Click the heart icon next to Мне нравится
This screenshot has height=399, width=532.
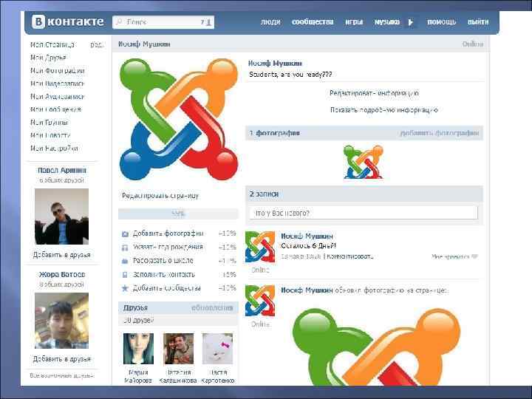(x=474, y=256)
